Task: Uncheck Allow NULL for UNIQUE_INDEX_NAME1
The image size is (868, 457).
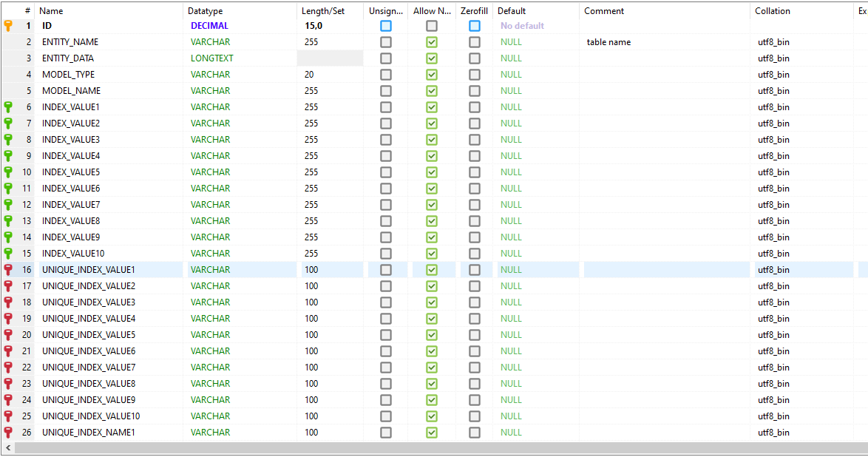Action: [x=432, y=433]
